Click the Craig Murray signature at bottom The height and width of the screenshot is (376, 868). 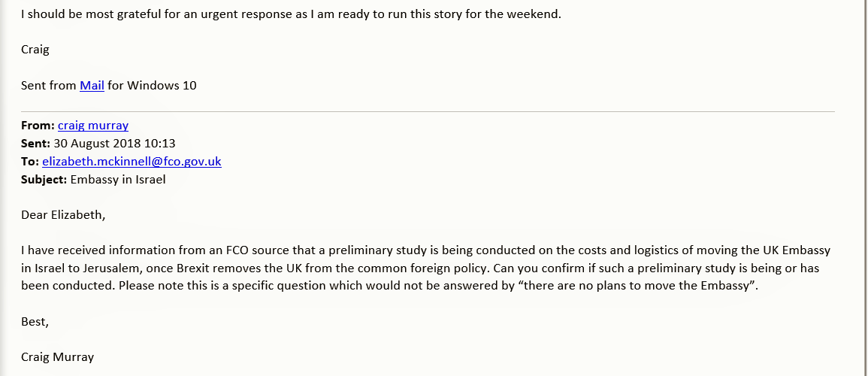[x=58, y=357]
